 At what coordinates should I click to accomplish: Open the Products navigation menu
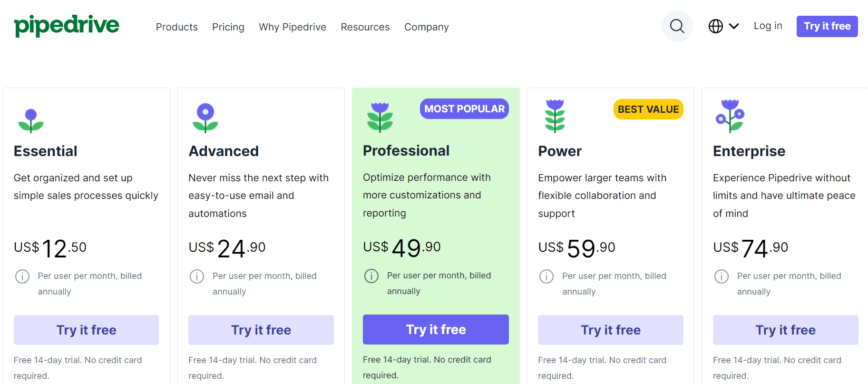point(176,27)
